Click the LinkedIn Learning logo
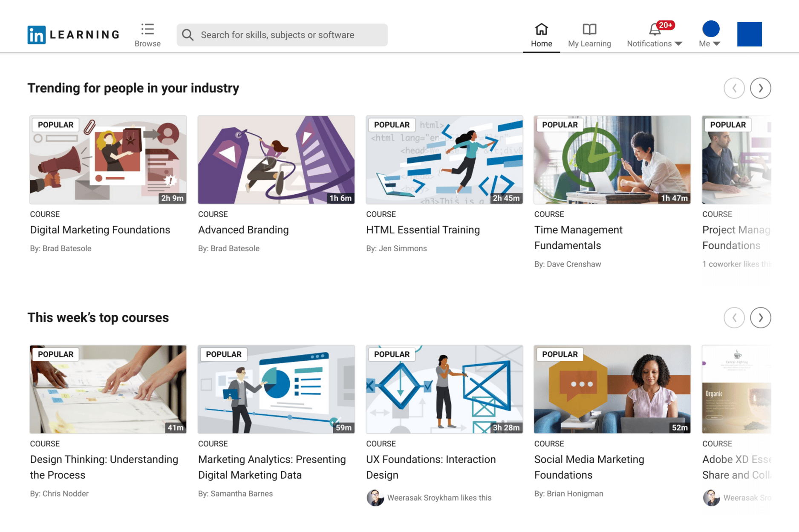Screen dimensions: 799x532 point(72,35)
